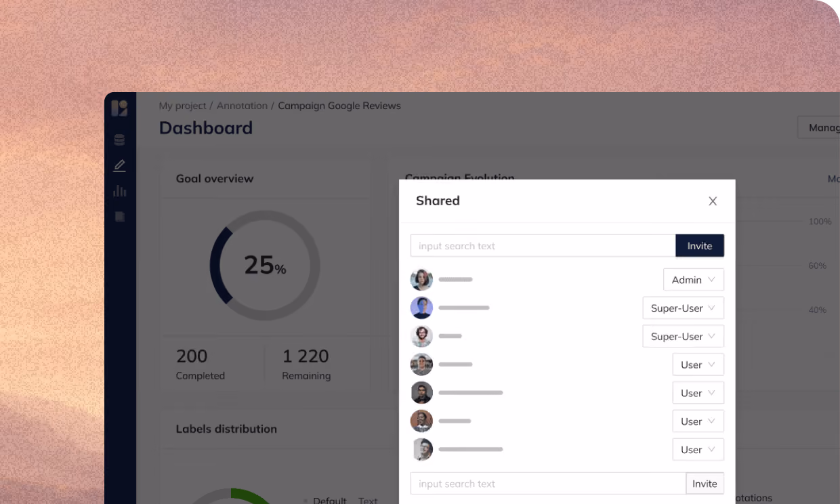Open the fourth User role dropdown

coord(698,450)
